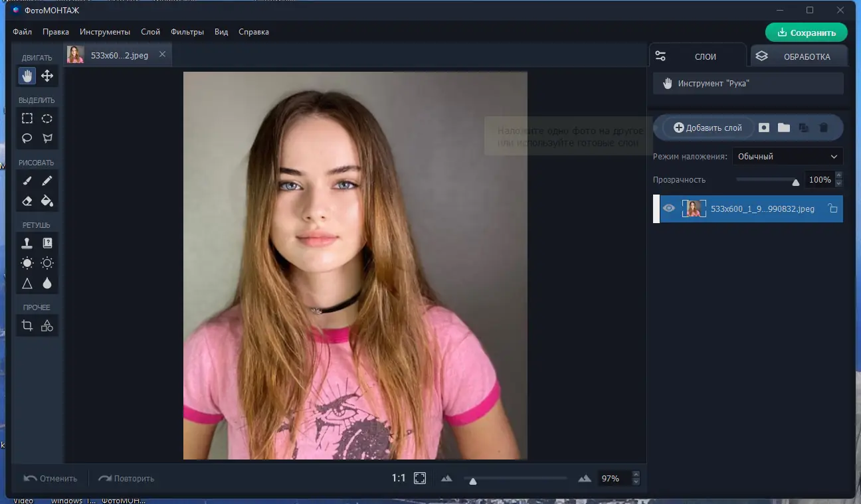The width and height of the screenshot is (861, 504).
Task: Click the green Сохранить button
Action: [x=807, y=33]
